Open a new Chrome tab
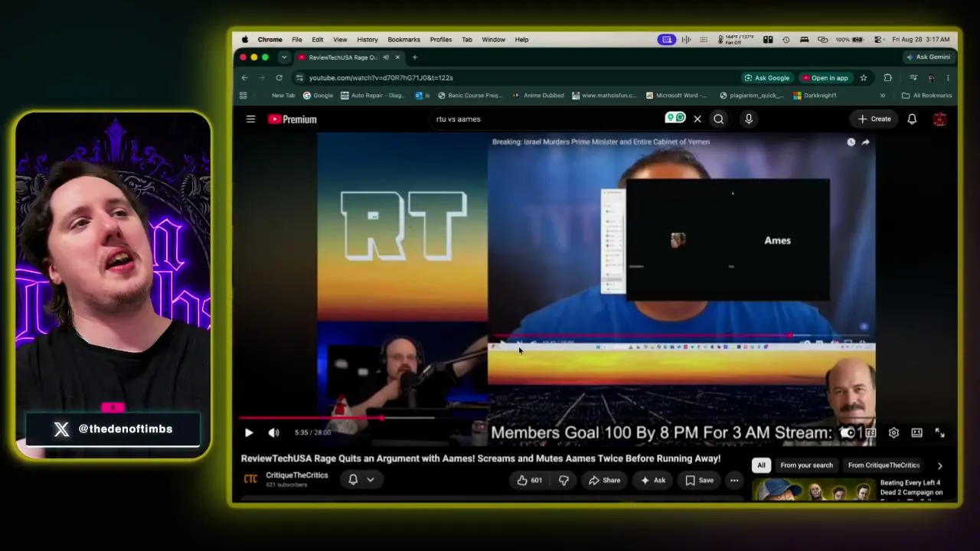 (x=415, y=57)
